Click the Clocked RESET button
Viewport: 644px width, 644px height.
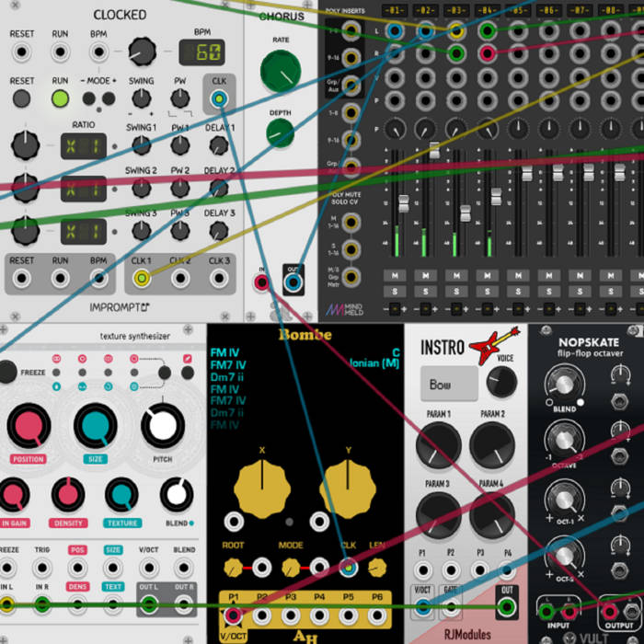(x=22, y=99)
